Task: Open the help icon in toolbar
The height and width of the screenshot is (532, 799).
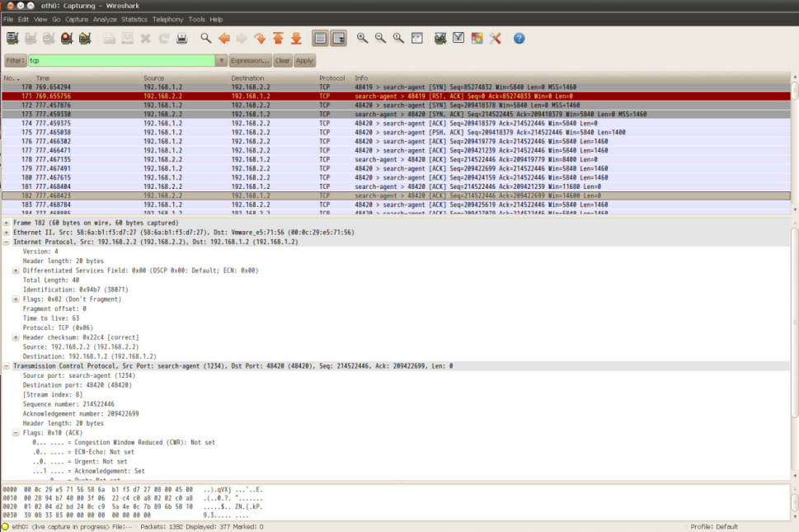Action: (x=519, y=39)
